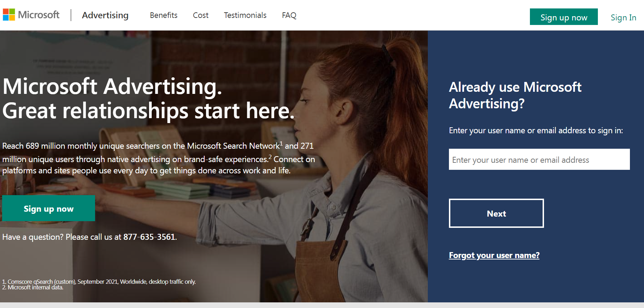
Task: View the Testimonials section
Action: tap(245, 15)
